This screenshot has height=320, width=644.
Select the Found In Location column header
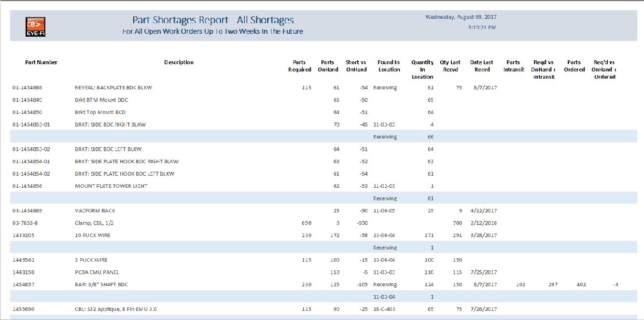coord(389,66)
